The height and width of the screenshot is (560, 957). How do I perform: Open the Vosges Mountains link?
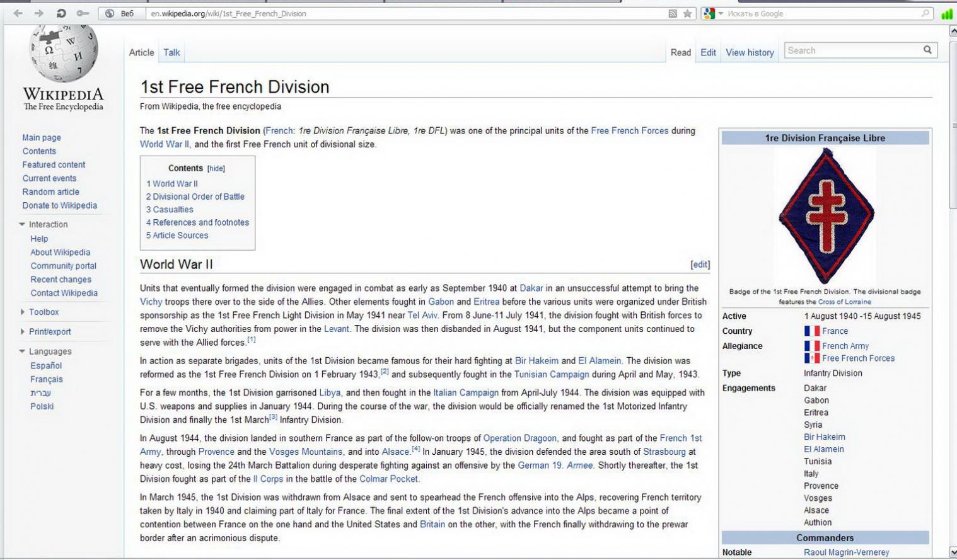pos(306,452)
